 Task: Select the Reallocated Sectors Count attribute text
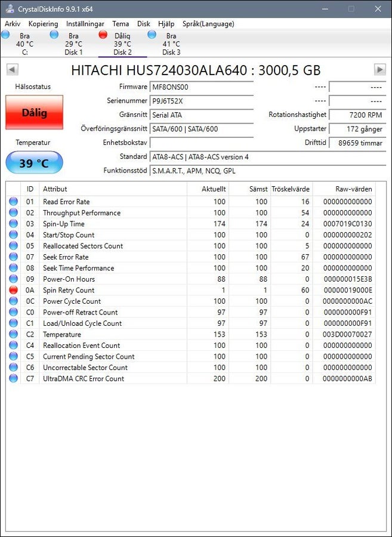pyautogui.click(x=83, y=246)
